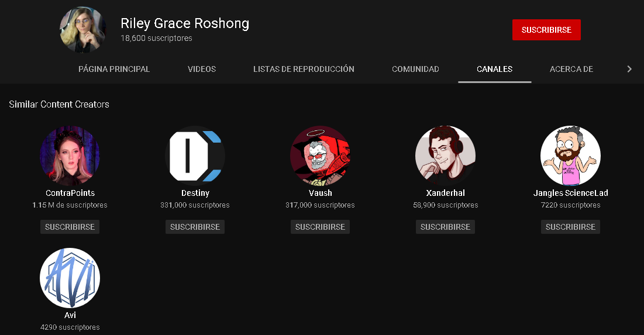Open the Xanderhal channel avatar
This screenshot has height=335, width=644.
click(x=445, y=156)
